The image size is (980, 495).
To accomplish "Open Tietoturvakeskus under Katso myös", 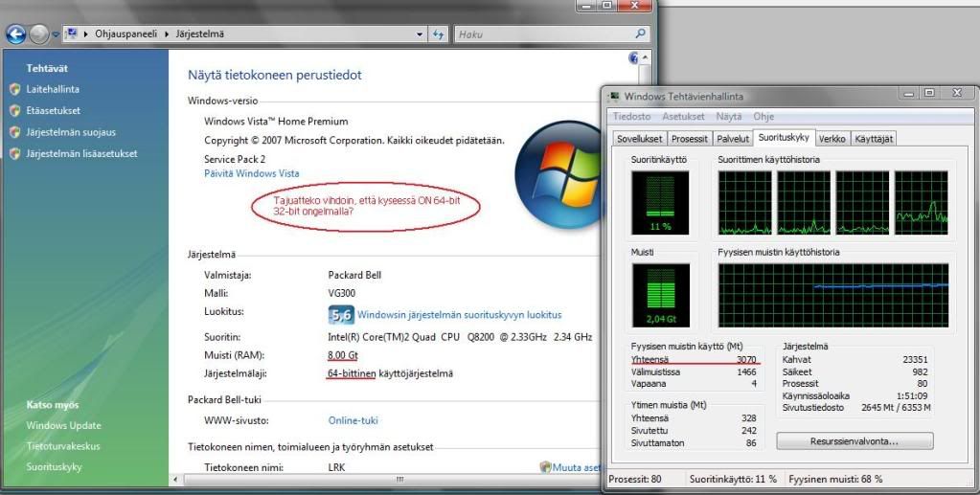I will pyautogui.click(x=62, y=446).
